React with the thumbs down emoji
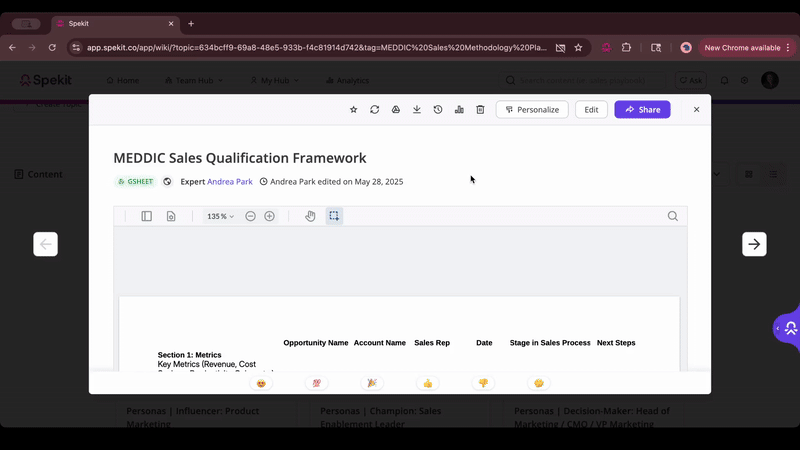The width and height of the screenshot is (800, 450). pyautogui.click(x=483, y=383)
